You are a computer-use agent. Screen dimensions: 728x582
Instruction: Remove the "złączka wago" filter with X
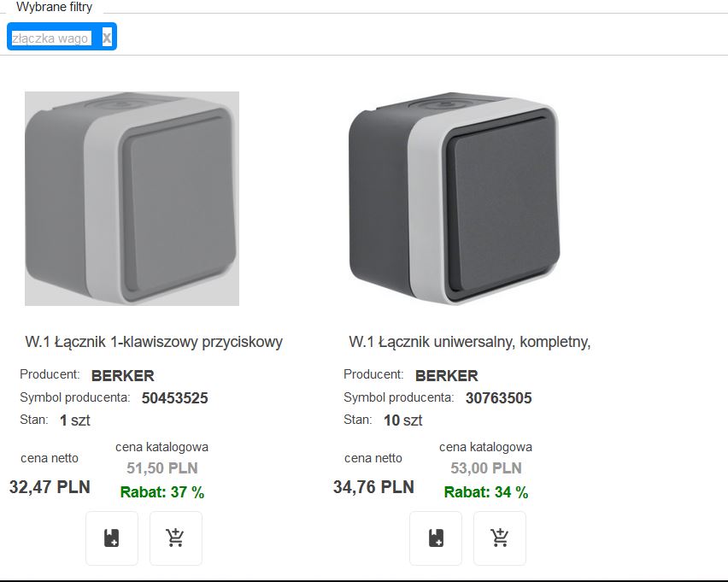coord(107,38)
